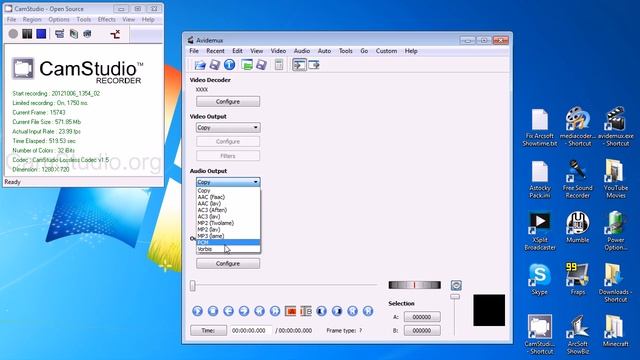
Task: Click selection A: 000000 button
Action: tap(422, 317)
